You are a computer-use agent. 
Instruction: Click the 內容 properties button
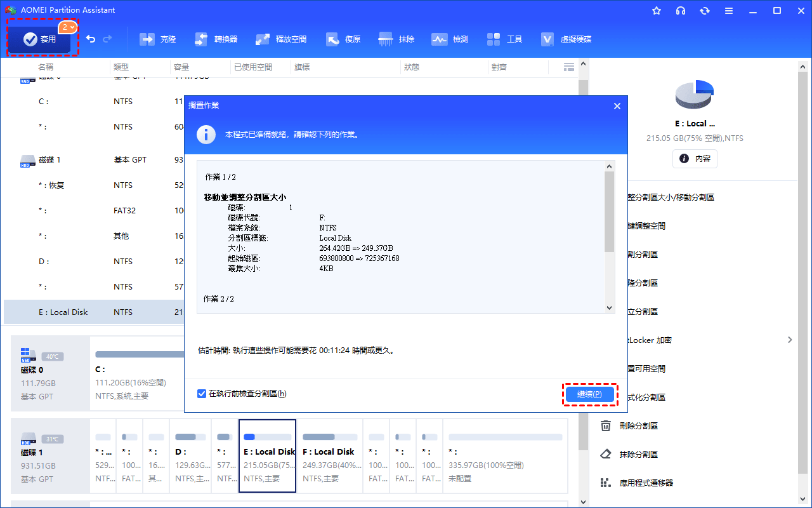coord(695,159)
